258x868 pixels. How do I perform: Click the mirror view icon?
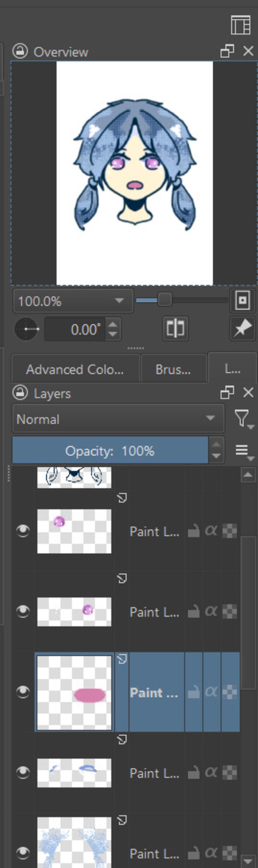175,329
